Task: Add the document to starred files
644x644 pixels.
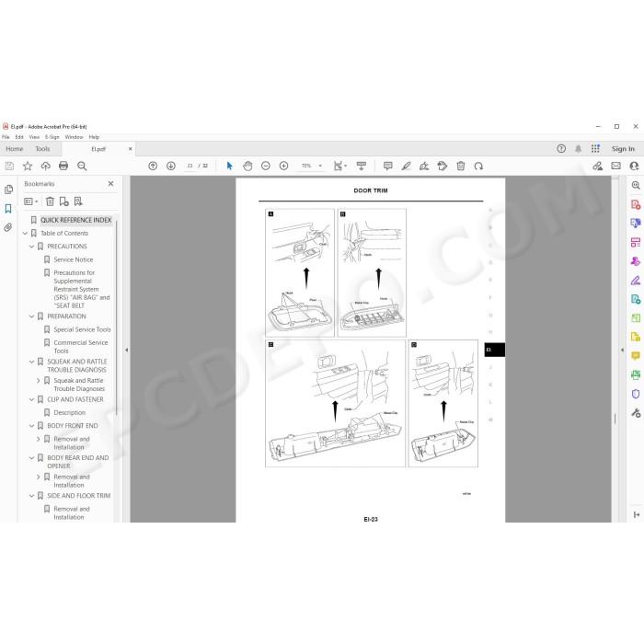Action: (28, 166)
